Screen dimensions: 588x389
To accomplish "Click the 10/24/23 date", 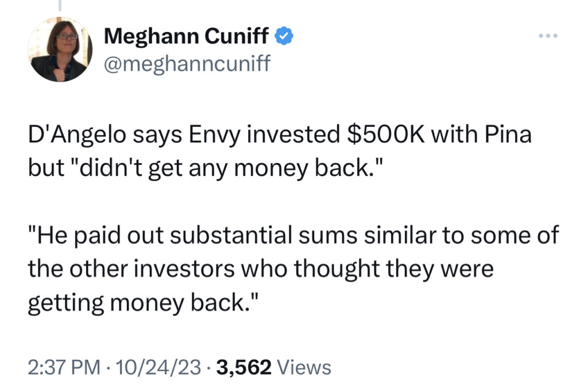I will pos(158,367).
